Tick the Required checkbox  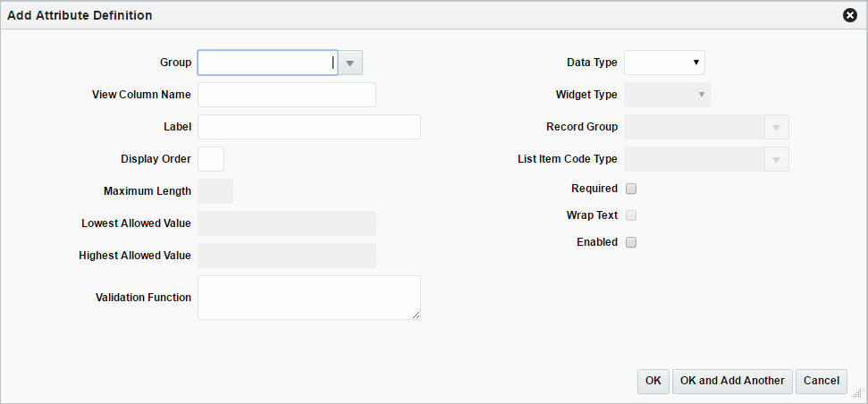pyautogui.click(x=631, y=189)
